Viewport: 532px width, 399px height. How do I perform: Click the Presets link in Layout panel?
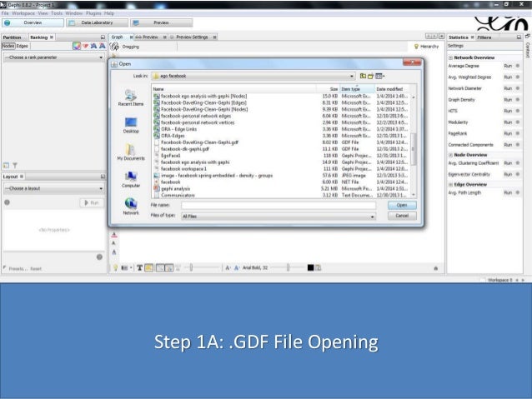coord(18,269)
